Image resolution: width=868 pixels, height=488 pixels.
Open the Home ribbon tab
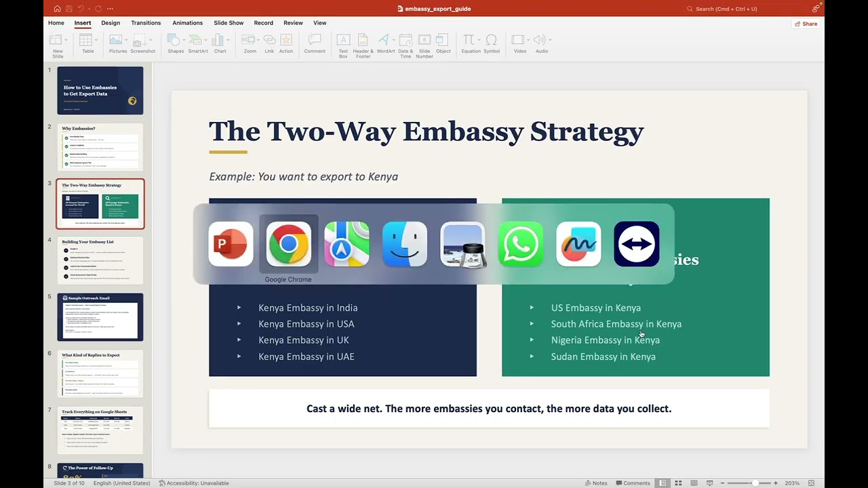[56, 23]
